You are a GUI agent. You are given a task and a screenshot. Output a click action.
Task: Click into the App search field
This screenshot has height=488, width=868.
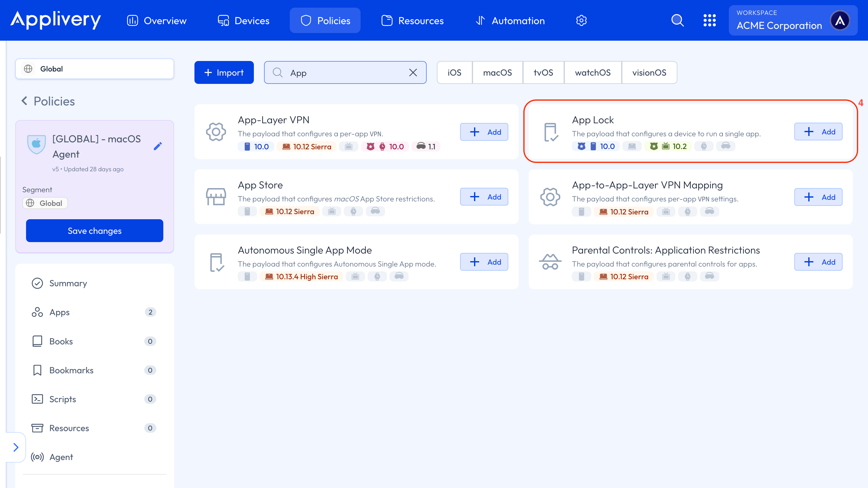[x=344, y=72]
